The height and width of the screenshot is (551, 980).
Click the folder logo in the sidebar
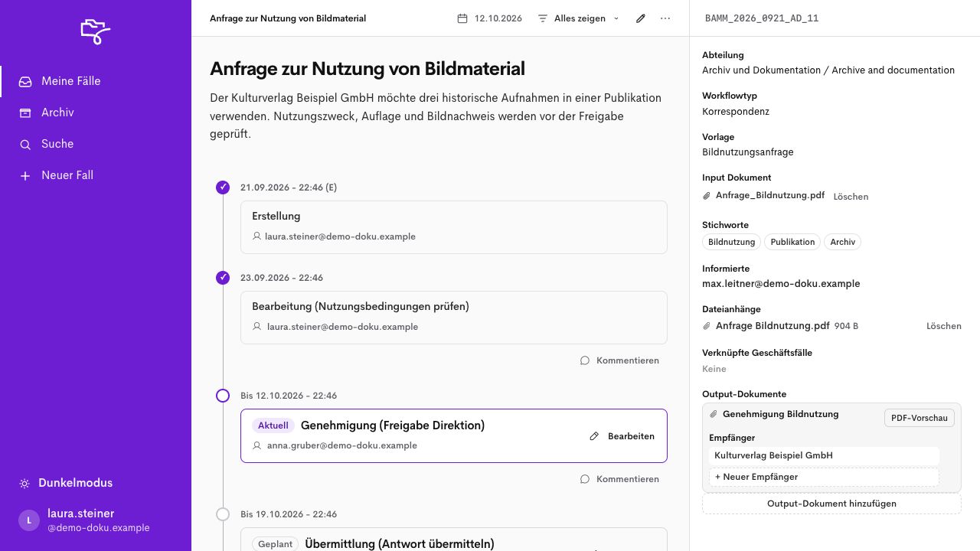(96, 31)
